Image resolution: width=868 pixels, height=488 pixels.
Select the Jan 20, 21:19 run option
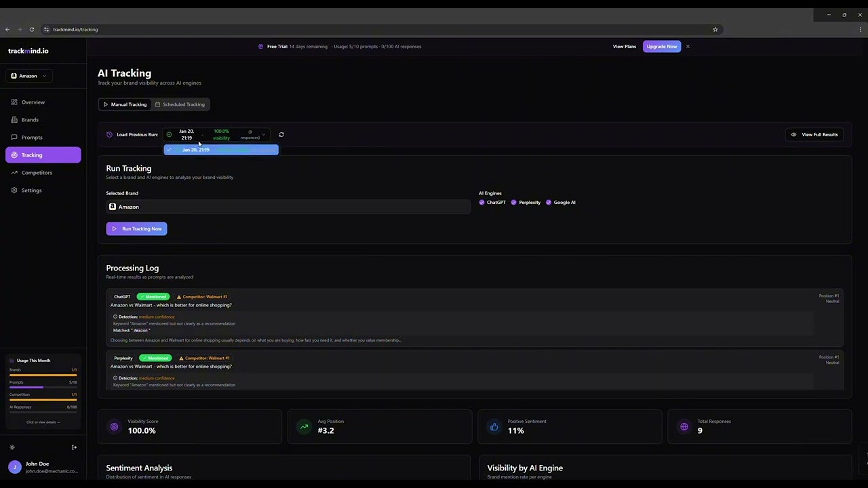tap(221, 150)
